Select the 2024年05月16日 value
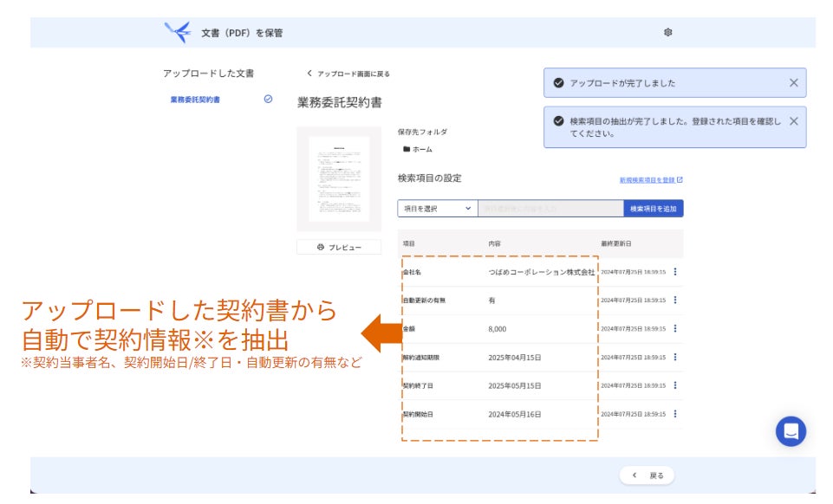This screenshot has width=833, height=504. point(514,414)
